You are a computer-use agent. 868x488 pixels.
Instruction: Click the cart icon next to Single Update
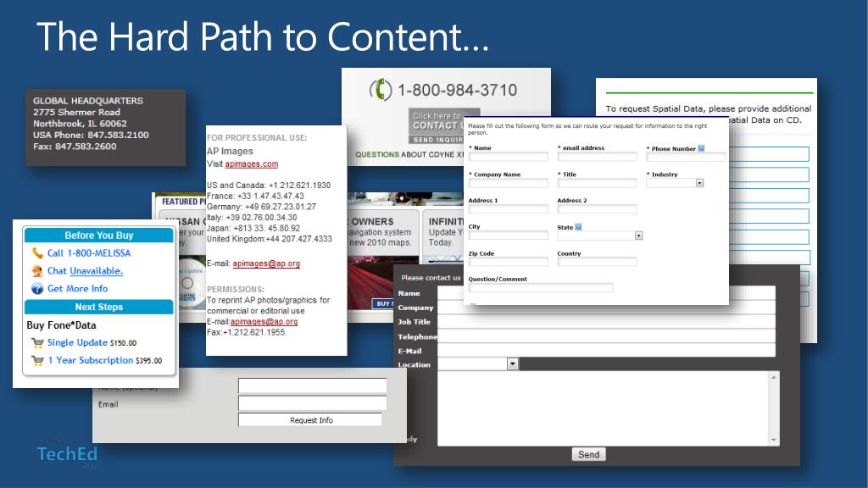pyautogui.click(x=37, y=342)
